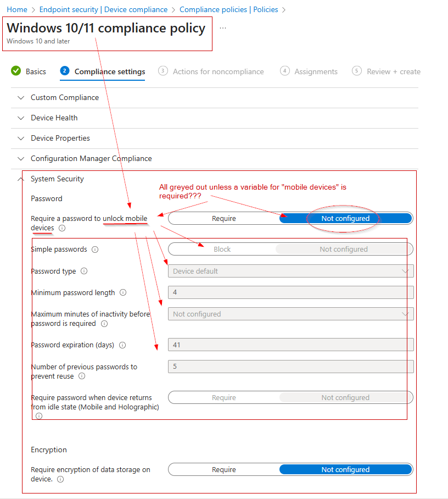Expand the Custom Compliance section
Screen dimensions: 448x499
[215, 98]
